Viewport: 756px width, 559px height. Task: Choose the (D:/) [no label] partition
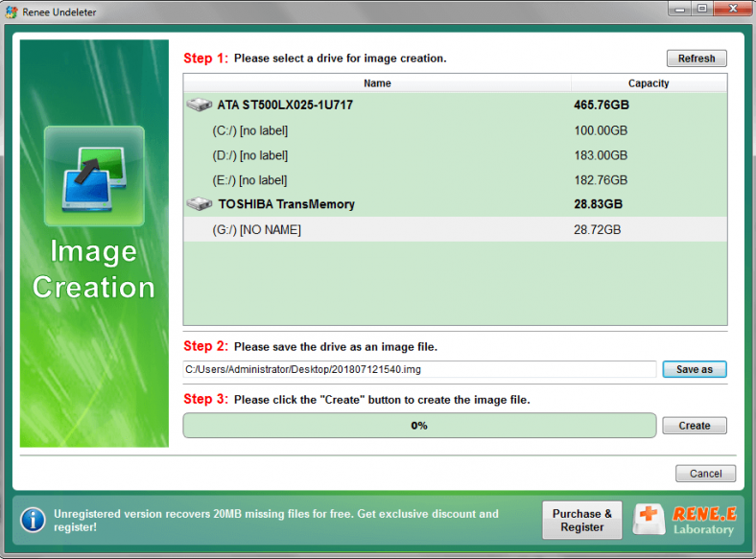click(249, 155)
